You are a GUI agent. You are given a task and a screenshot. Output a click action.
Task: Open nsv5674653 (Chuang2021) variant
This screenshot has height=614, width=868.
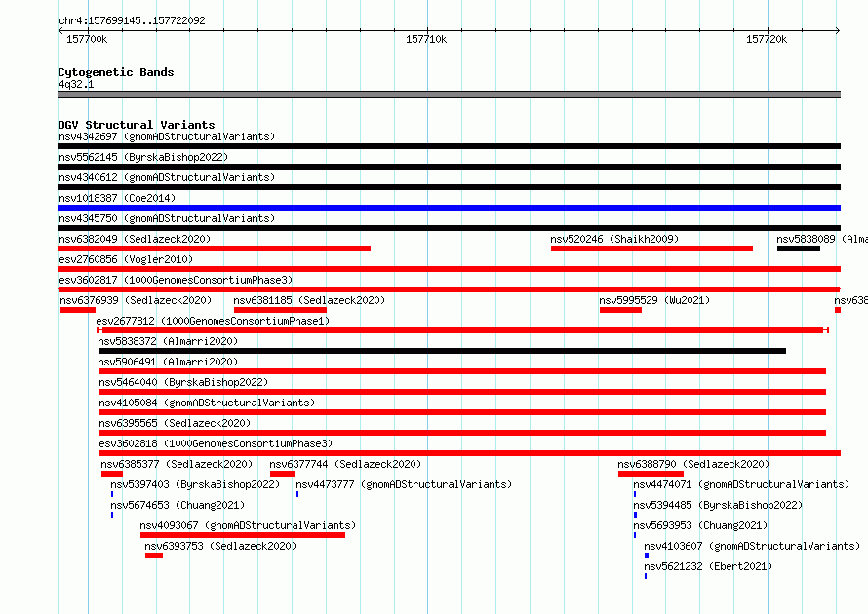pyautogui.click(x=178, y=505)
